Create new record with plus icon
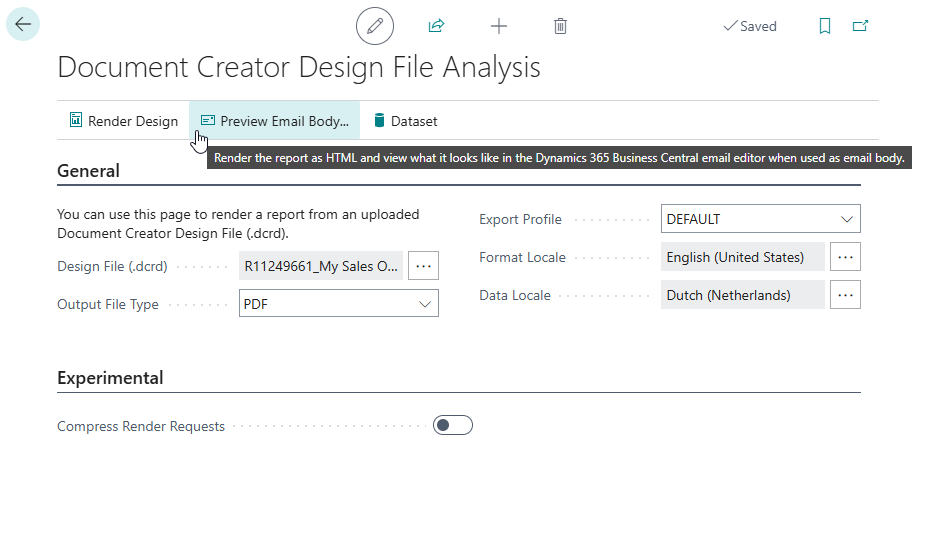This screenshot has height=535, width=927. click(x=499, y=26)
